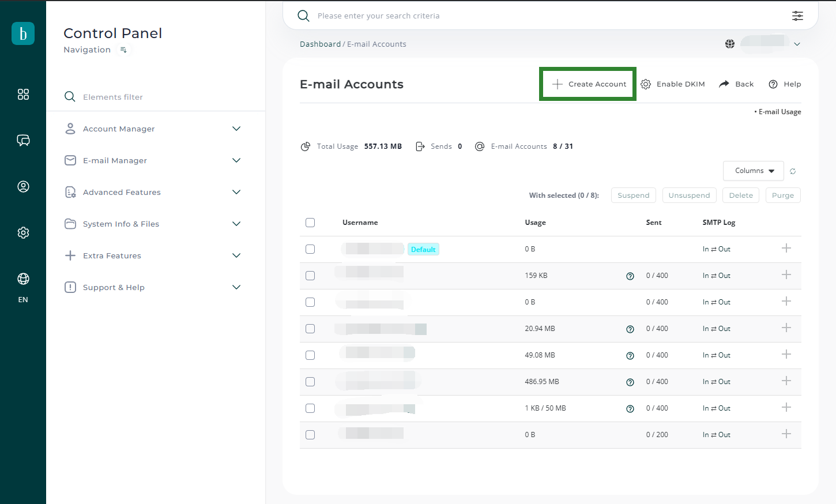Image resolution: width=836 pixels, height=504 pixels.
Task: Click the user profile sidebar icon
Action: pos(23,186)
